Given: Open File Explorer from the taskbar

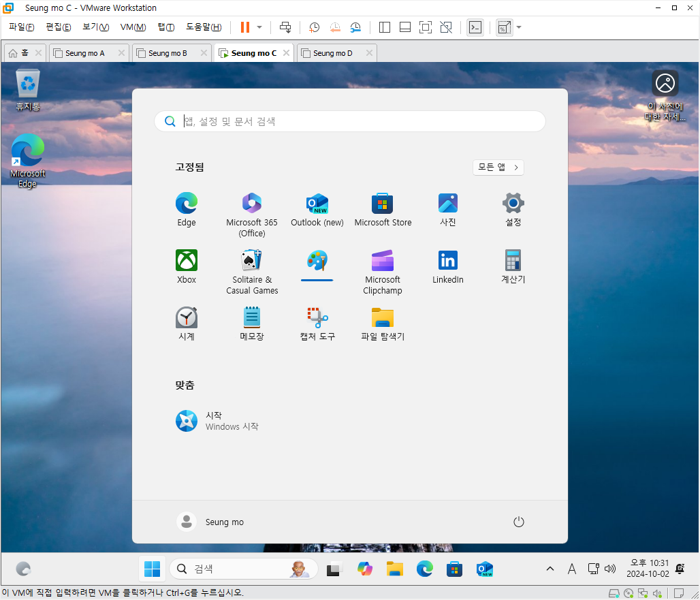Looking at the screenshot, I should pos(395,569).
